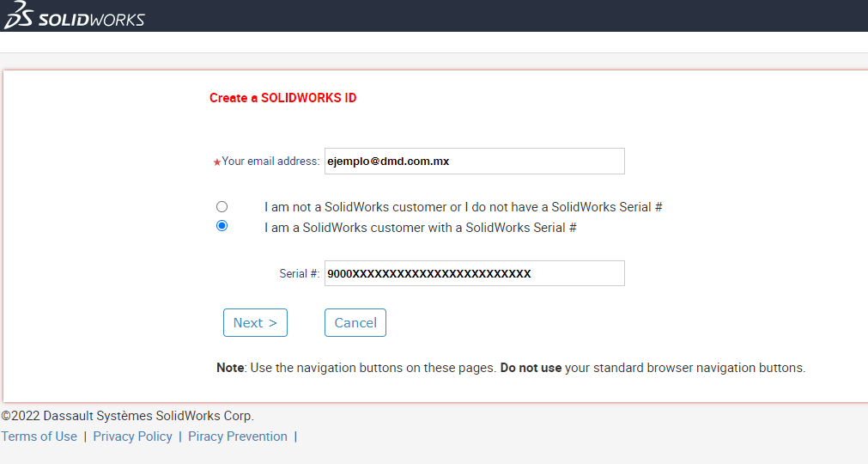The image size is (868, 464).
Task: Click the Cancel button
Action: coord(355,323)
